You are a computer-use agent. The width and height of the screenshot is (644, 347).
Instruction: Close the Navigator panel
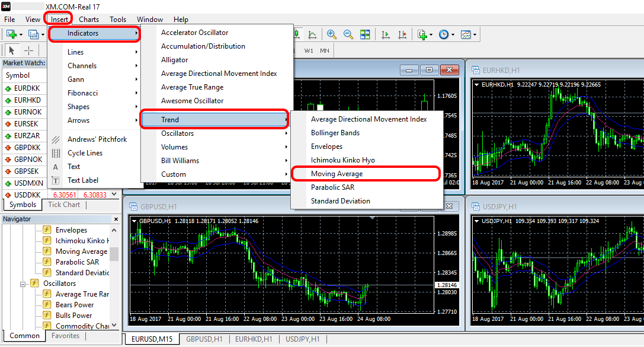pos(116,219)
